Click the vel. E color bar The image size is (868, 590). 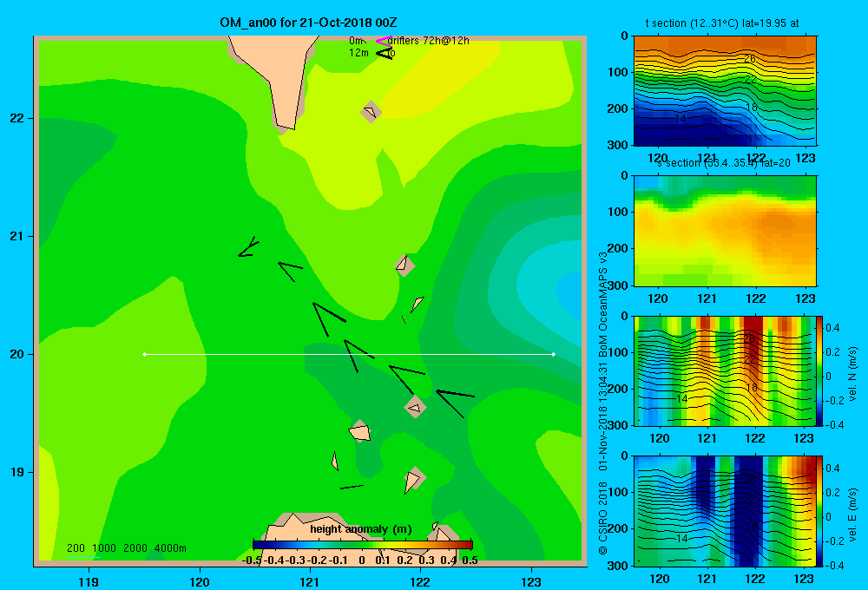click(x=819, y=510)
